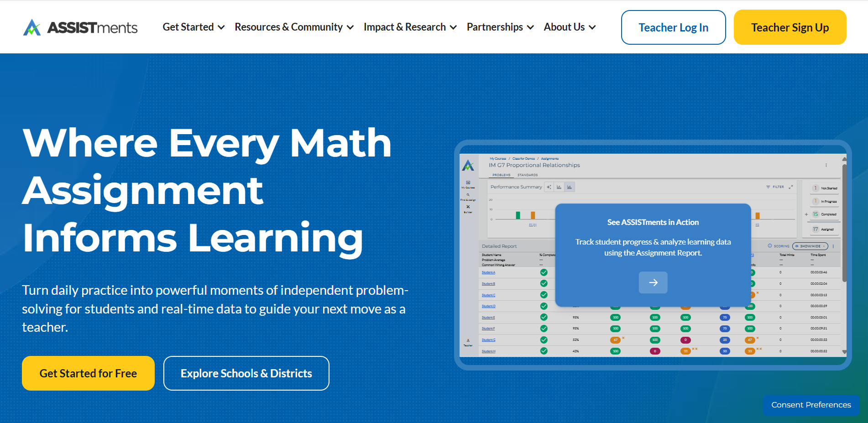Click Student H's red 0 score badge
The image size is (868, 423).
(x=655, y=351)
